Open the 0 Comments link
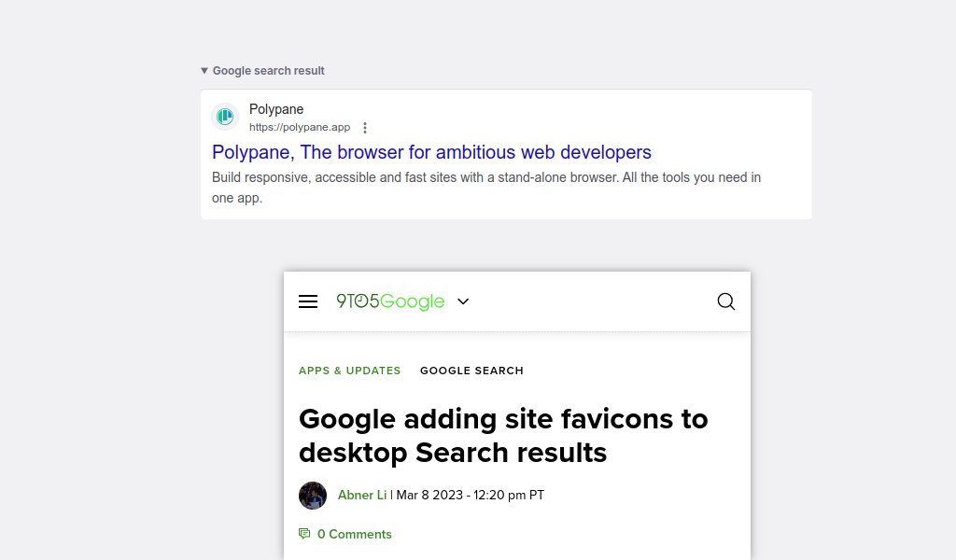The height and width of the screenshot is (560, 956). (x=354, y=535)
